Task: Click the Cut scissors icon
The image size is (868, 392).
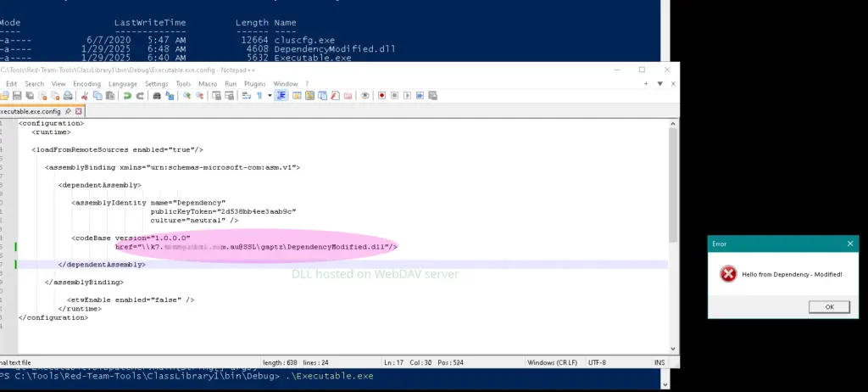Action: click(x=86, y=96)
